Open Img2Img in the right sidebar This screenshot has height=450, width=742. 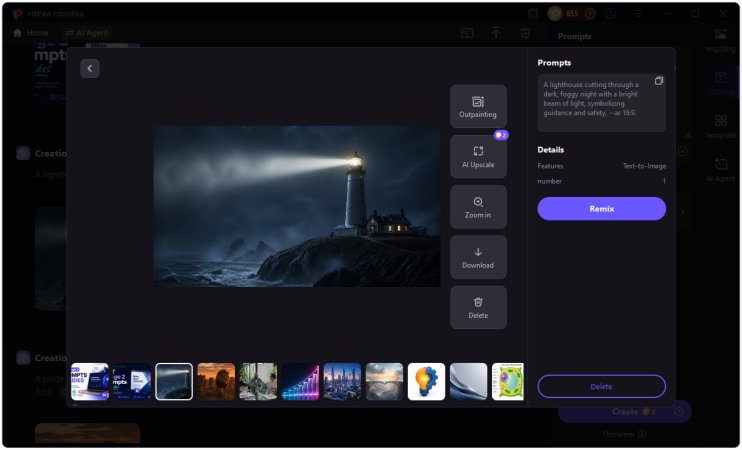pos(720,41)
